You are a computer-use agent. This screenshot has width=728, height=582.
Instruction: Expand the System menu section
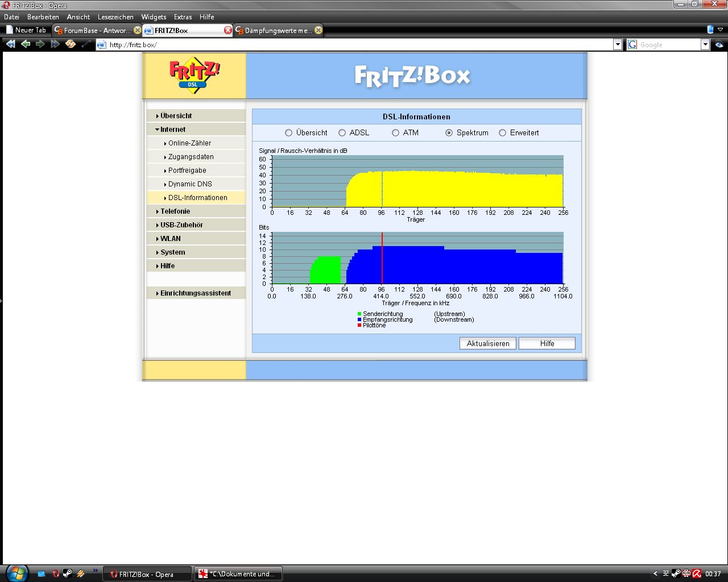(x=196, y=252)
